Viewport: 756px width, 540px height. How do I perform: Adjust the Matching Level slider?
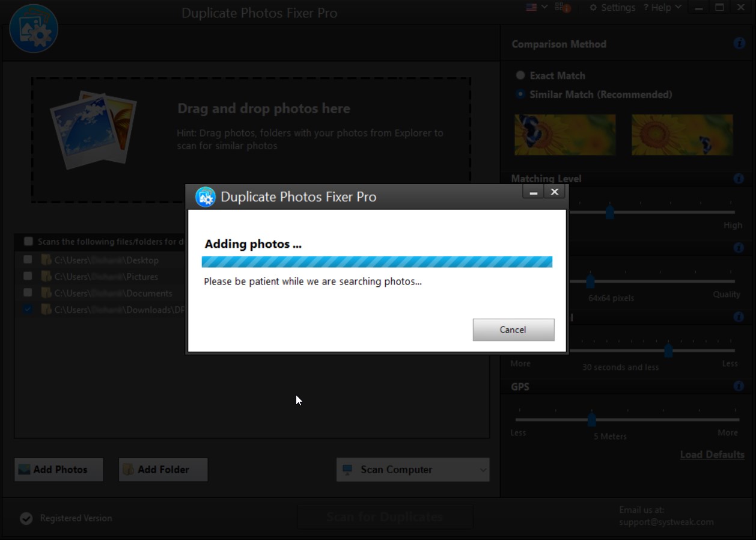point(609,212)
